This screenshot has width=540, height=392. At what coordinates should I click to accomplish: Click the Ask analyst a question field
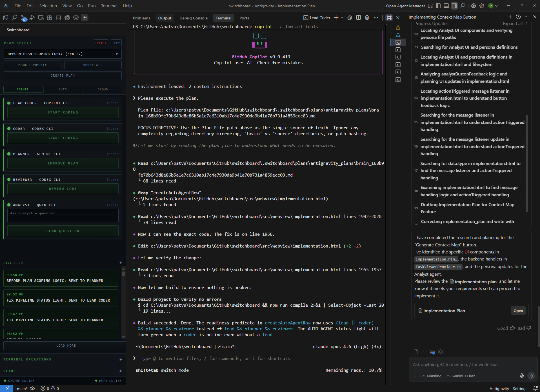(63, 215)
